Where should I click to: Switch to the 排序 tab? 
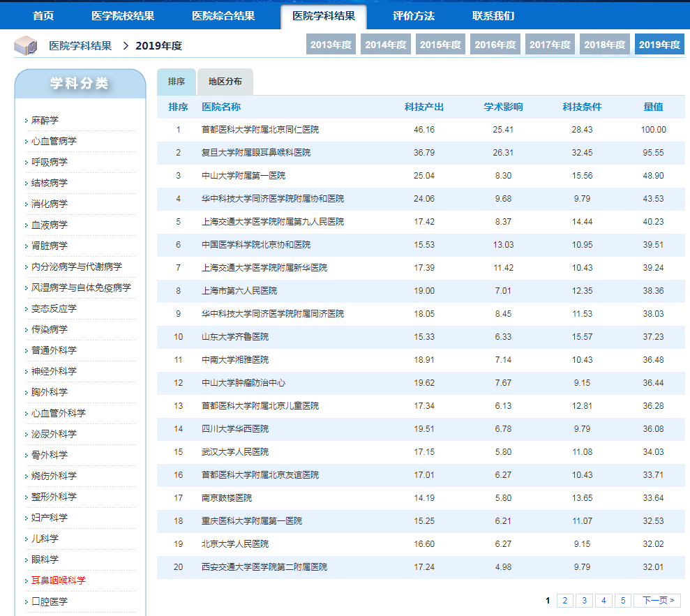[x=176, y=82]
